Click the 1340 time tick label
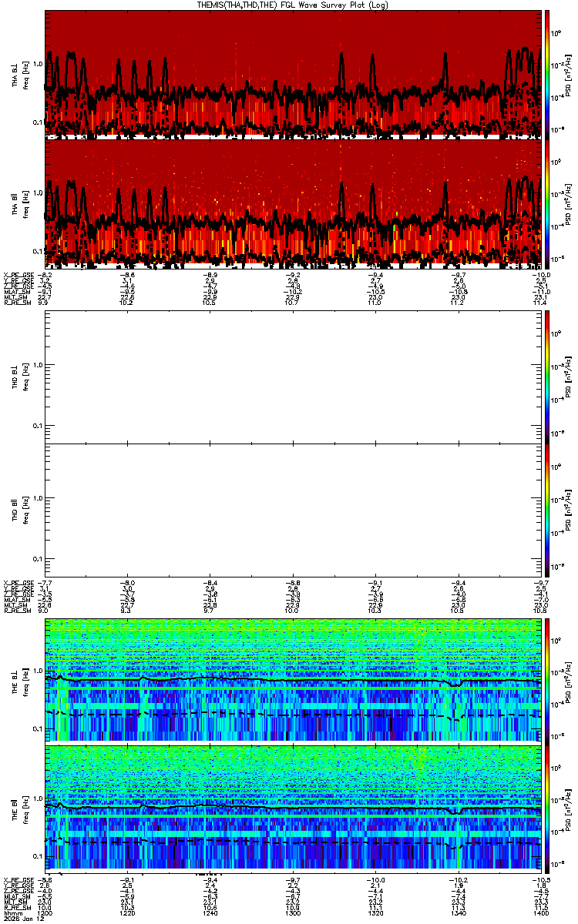 [459, 912]
